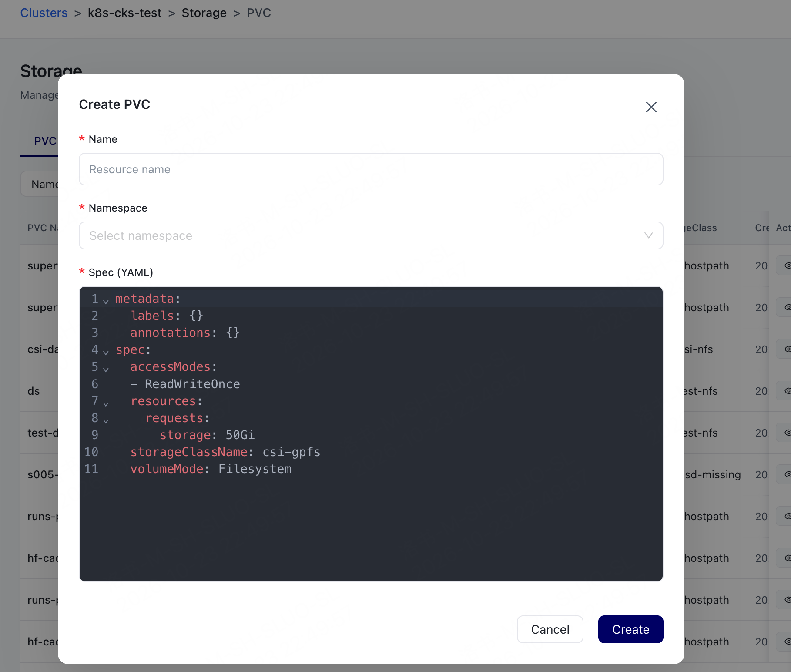
Task: Collapse the resources block on line 7
Action: pos(106,403)
